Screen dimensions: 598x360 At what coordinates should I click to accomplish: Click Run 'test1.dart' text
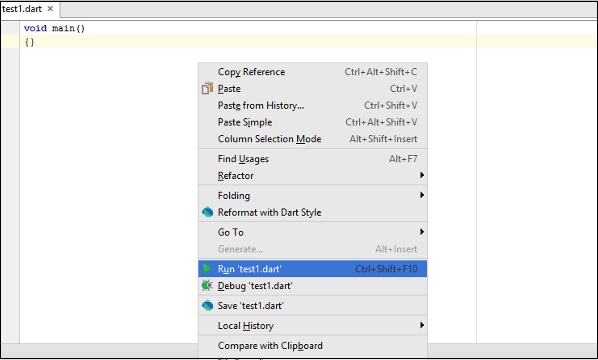pyautogui.click(x=249, y=269)
